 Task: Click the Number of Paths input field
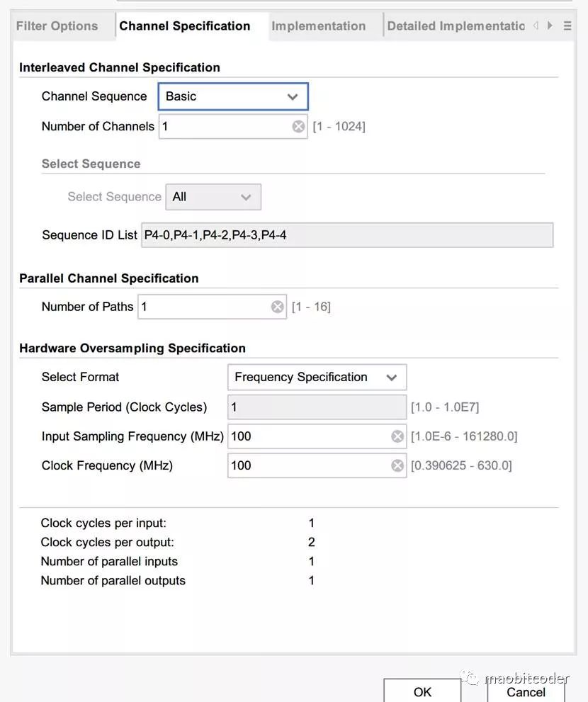pos(203,307)
